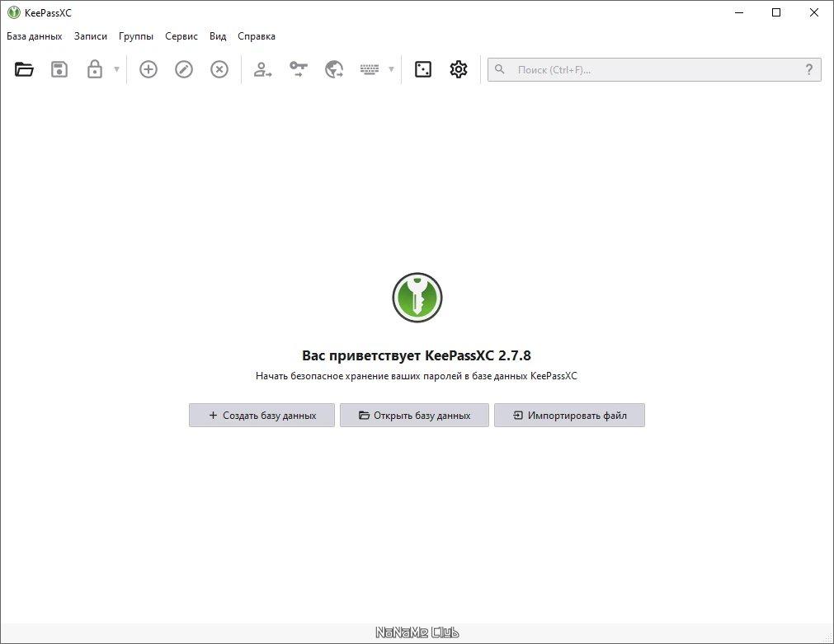The width and height of the screenshot is (834, 644).
Task: Minimize the KeePassXC window
Action: point(739,12)
